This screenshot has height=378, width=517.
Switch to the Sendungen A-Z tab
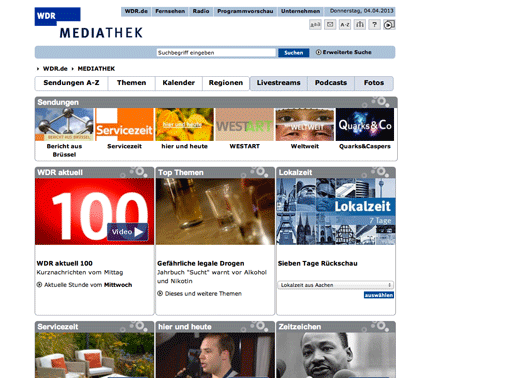pos(71,83)
